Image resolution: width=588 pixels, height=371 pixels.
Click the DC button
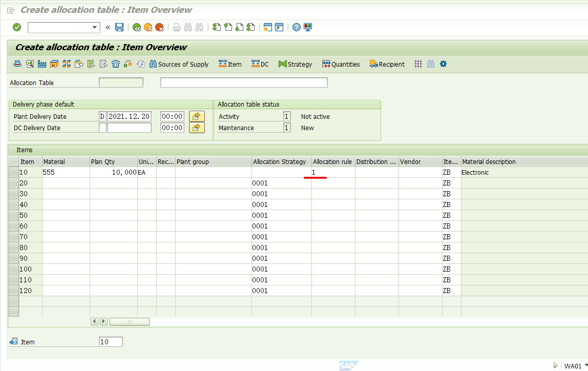click(260, 64)
